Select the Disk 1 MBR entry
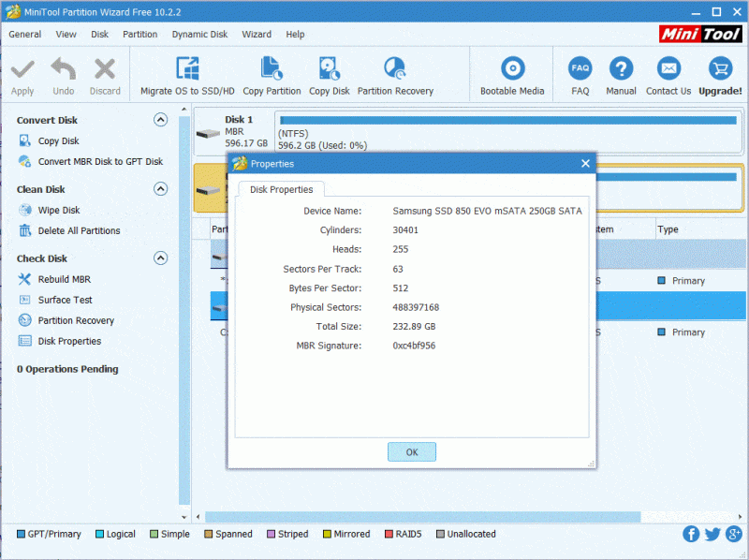This screenshot has height=560, width=749. [x=233, y=131]
